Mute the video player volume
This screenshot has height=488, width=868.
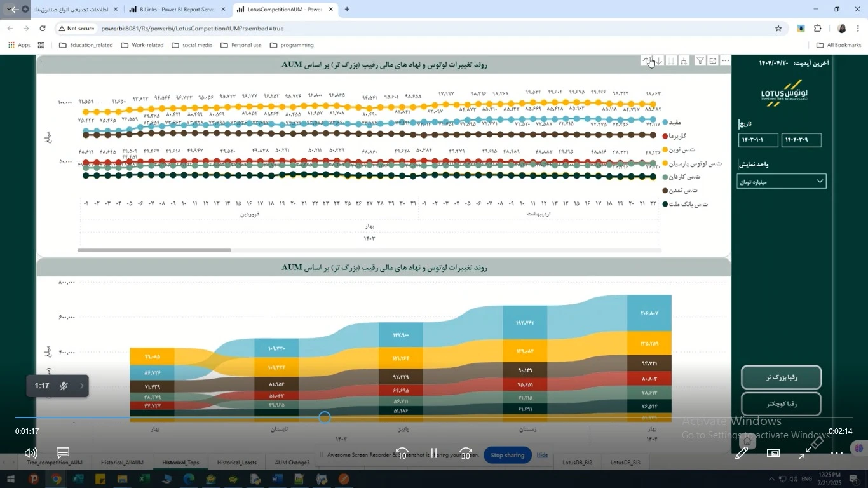coord(30,453)
